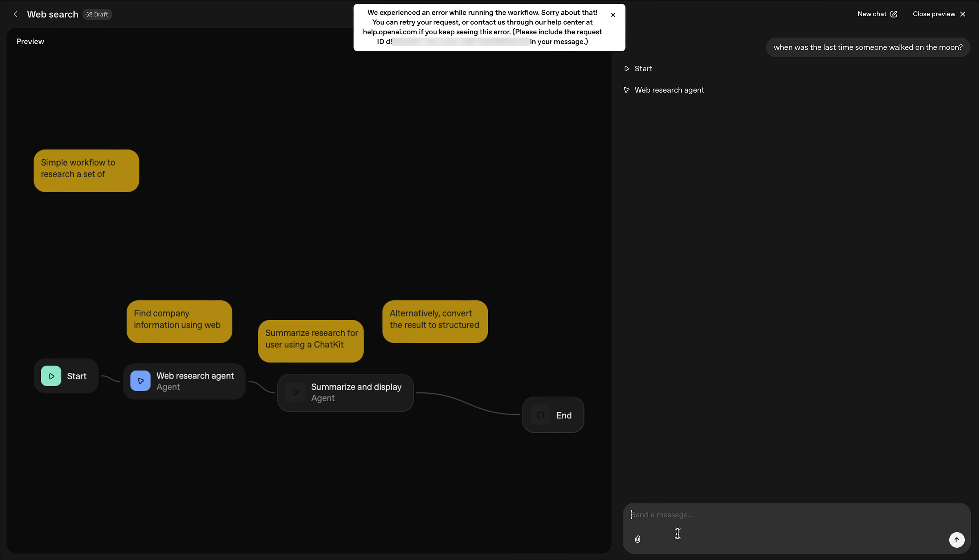Start a New chat
Viewport: 979px width, 560px height.
pyautogui.click(x=872, y=14)
